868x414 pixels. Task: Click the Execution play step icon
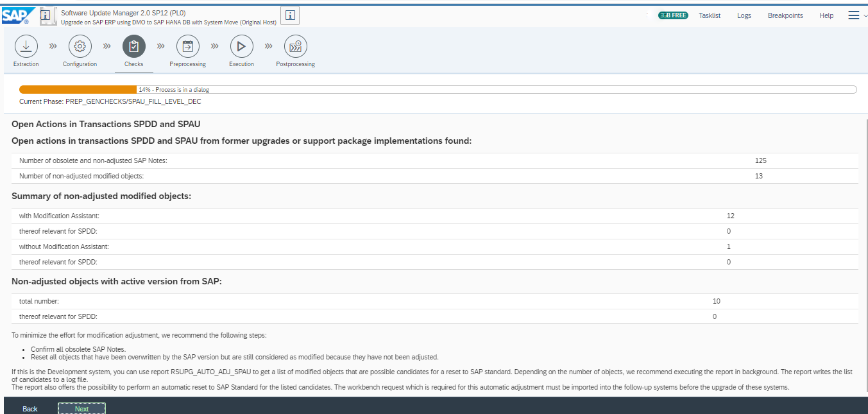click(x=241, y=46)
